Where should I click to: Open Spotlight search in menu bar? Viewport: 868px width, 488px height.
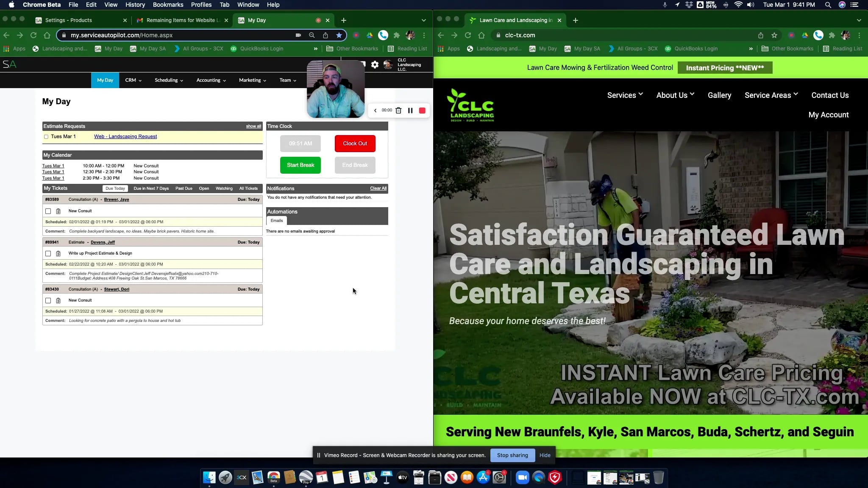click(828, 5)
